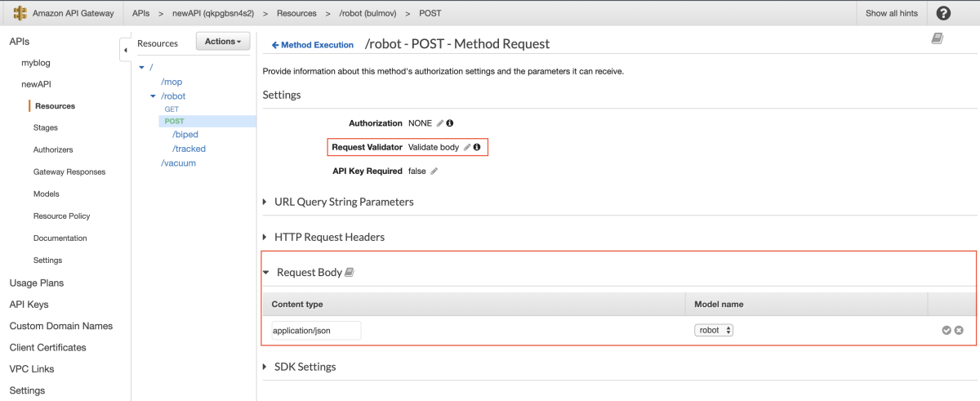Viewport: 980px width, 401px height.
Task: Open the bottom account-level Settings item
Action: pos(27,390)
